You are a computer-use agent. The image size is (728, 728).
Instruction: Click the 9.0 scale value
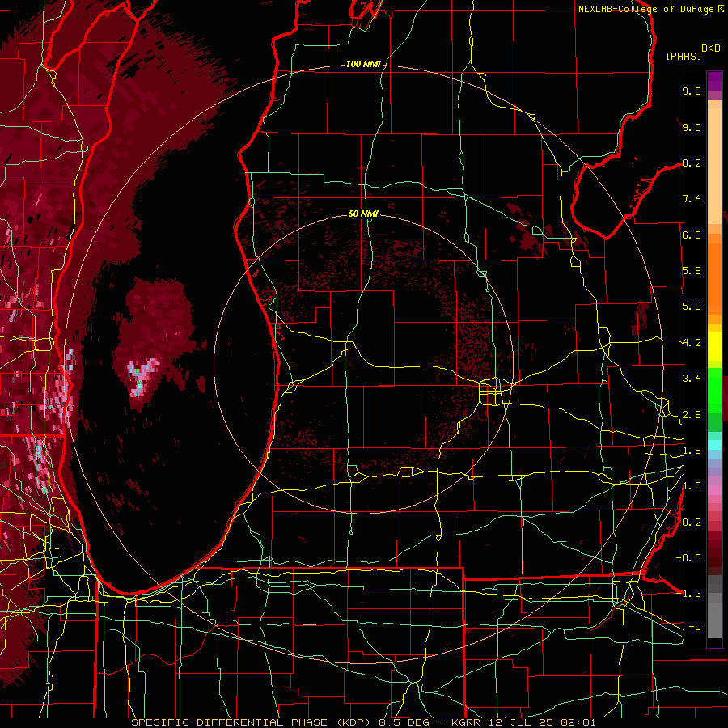pos(692,127)
